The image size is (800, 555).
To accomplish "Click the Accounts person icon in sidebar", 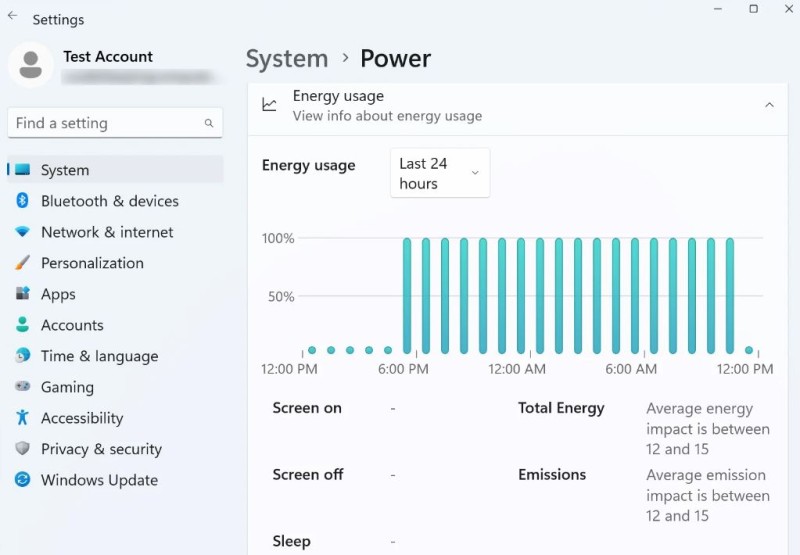I will [22, 324].
